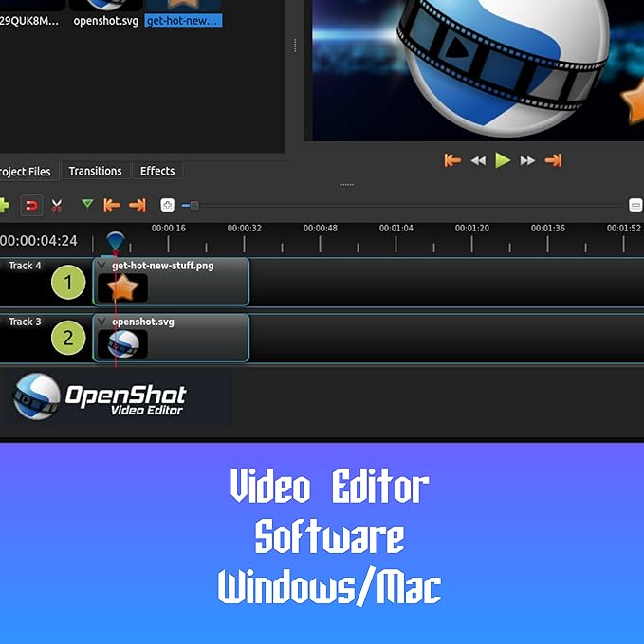644x644 pixels.
Task: Click the Fast Forward playback button
Action: click(527, 160)
